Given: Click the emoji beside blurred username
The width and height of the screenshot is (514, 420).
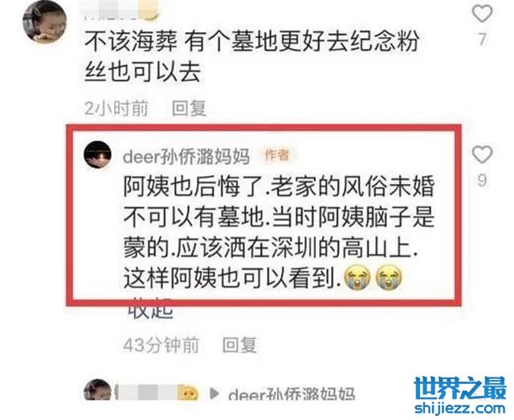Looking at the screenshot, I should click(x=187, y=392).
